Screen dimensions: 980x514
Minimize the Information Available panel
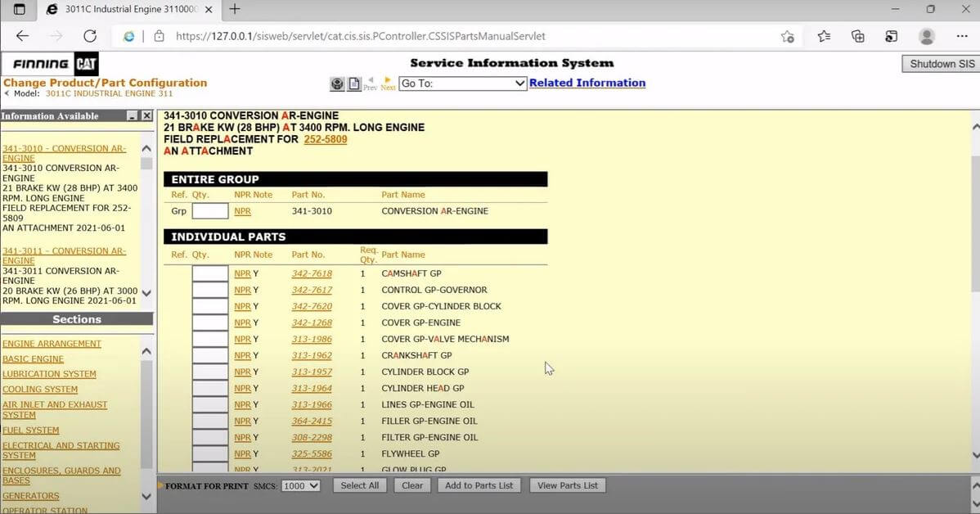[133, 116]
